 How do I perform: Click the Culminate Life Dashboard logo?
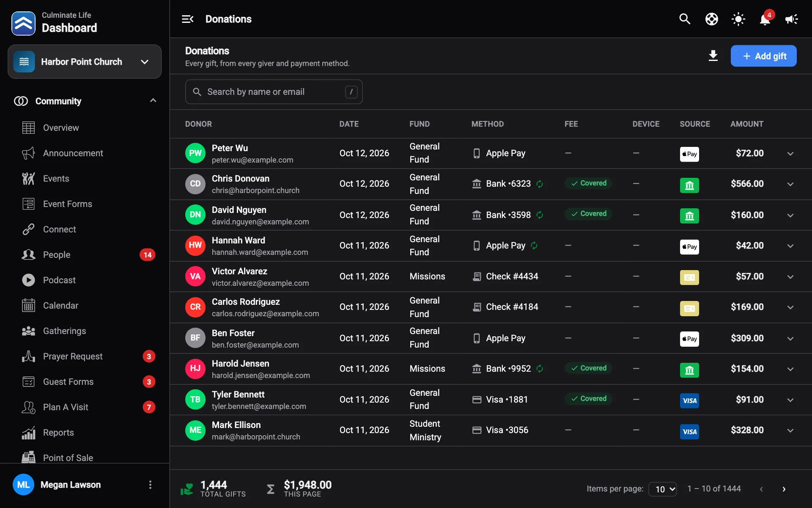23,23
